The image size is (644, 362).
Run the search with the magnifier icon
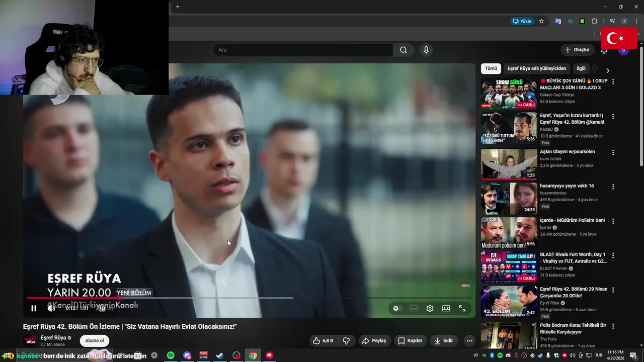[404, 50]
